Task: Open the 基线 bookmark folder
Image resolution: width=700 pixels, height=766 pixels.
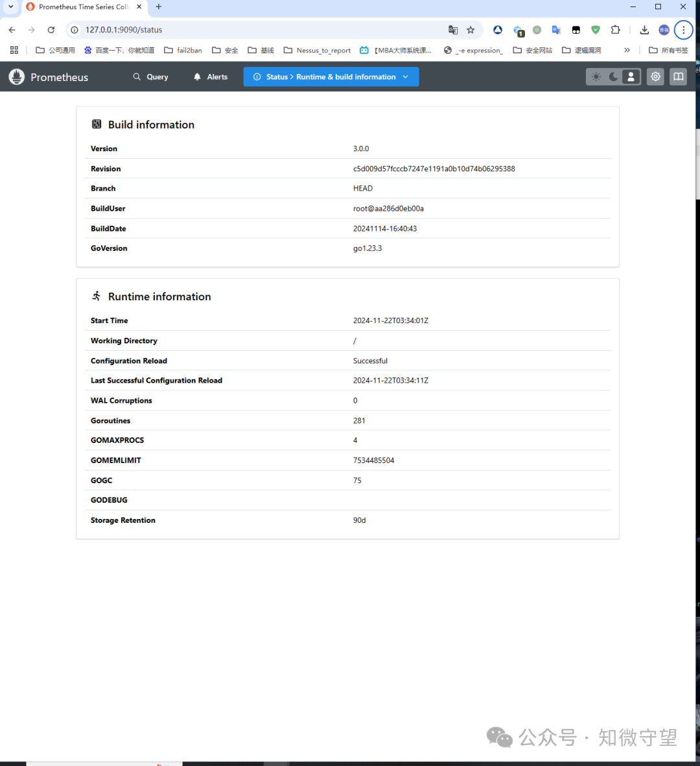Action: pos(261,50)
